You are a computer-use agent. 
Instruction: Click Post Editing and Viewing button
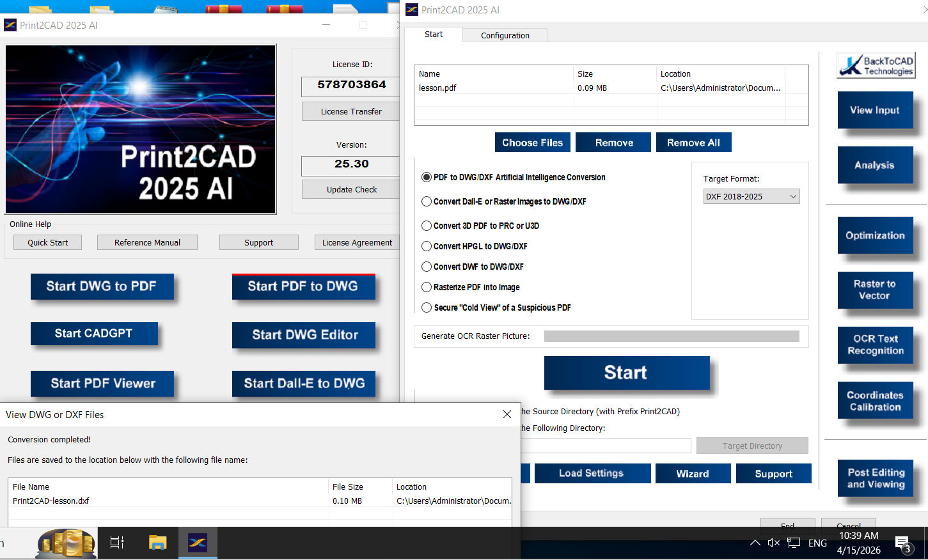click(875, 478)
